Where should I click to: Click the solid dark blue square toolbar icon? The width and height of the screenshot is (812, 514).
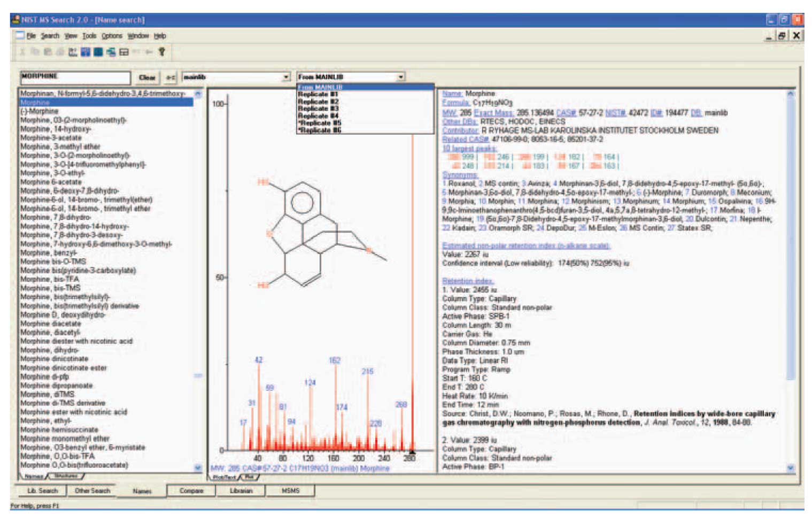(98, 52)
